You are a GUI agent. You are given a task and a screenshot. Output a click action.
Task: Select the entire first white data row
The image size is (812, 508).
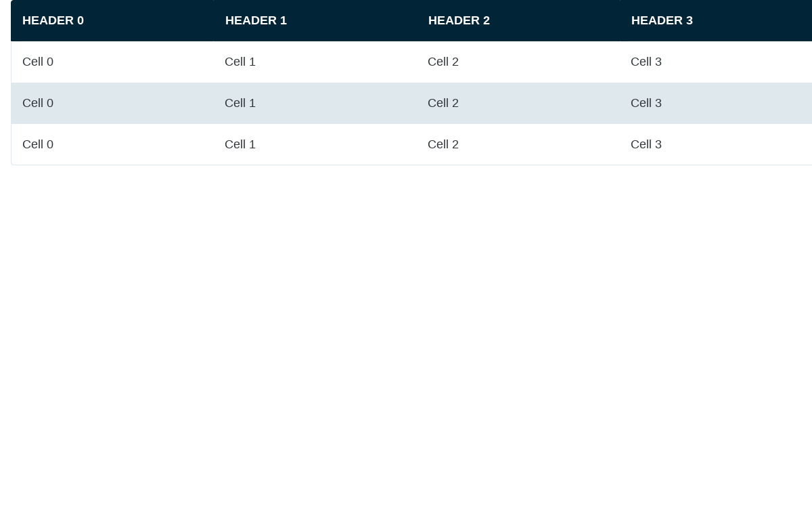(x=411, y=62)
